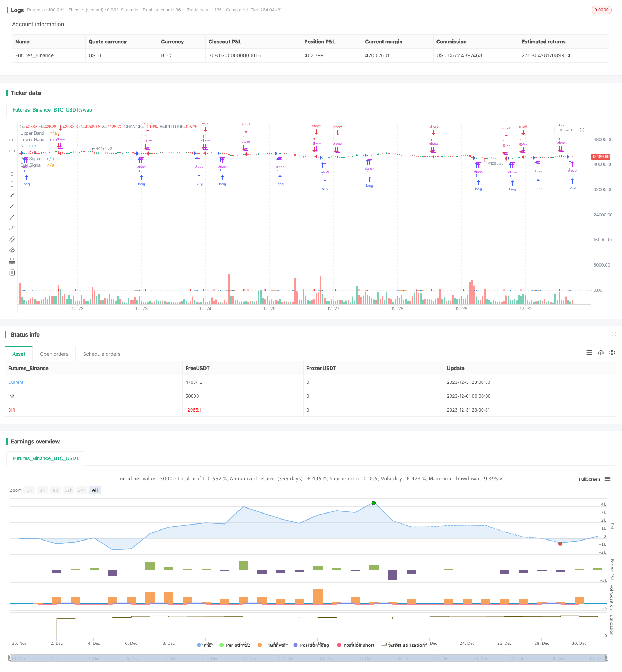Toggle the Period P&L series in the legend
Screen dimensions: 622x672
tap(235, 645)
